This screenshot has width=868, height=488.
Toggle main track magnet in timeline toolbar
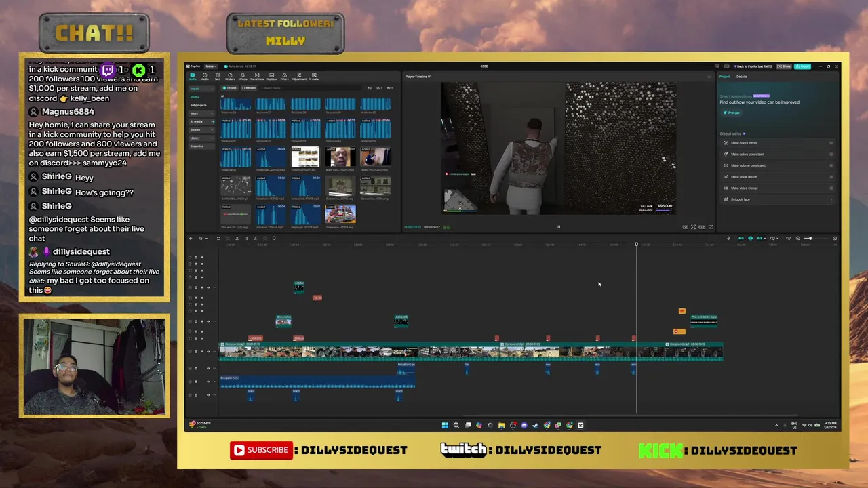tap(741, 238)
